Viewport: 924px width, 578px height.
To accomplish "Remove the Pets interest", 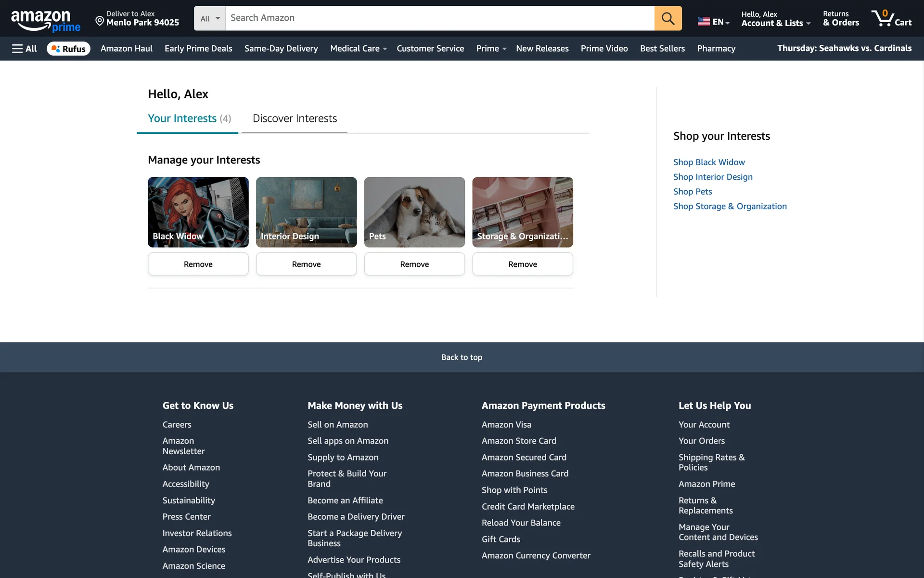I will 414,264.
